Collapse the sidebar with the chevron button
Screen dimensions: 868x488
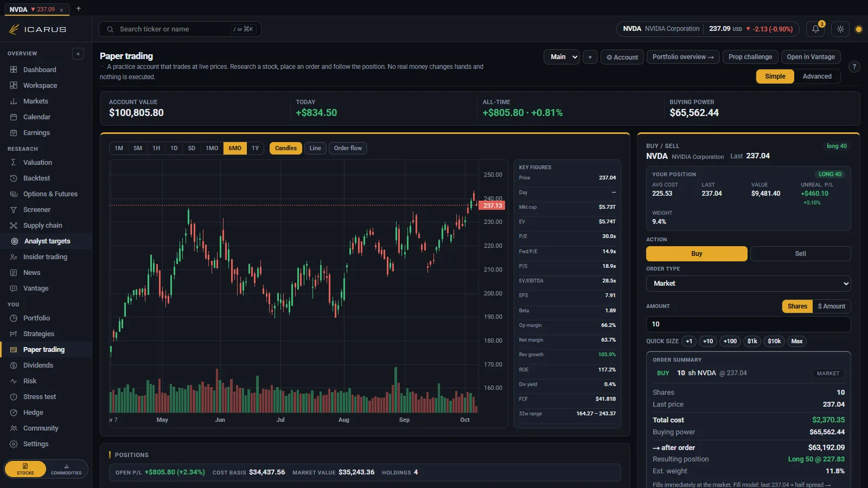pos(78,54)
